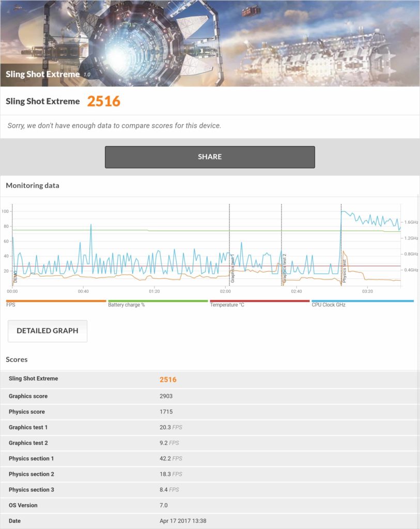This screenshot has width=420, height=529.
Task: Select the Graphics test 2 graph marker
Action: tap(285, 269)
